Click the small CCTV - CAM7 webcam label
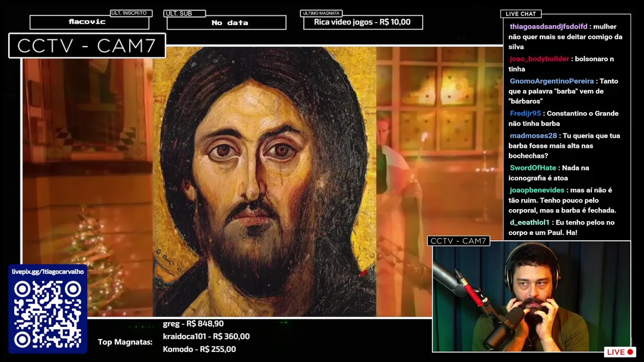 [x=458, y=241]
